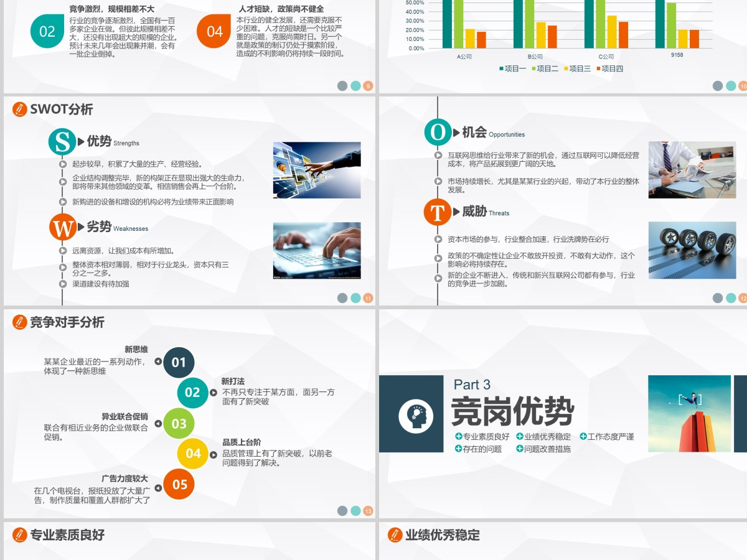Click the pencil icon beside 业绩优秀稳定 slide title
Image resolution: width=747 pixels, height=560 pixels.
pyautogui.click(x=395, y=534)
